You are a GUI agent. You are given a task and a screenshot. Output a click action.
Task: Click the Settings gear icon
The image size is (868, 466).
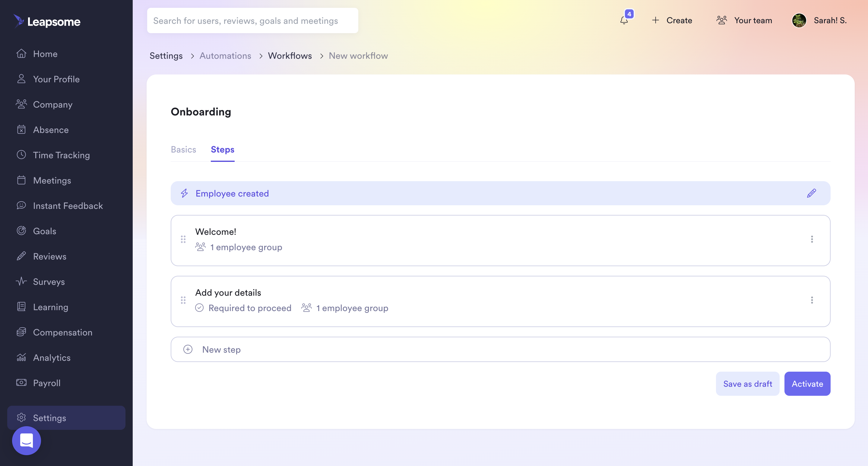click(x=21, y=417)
